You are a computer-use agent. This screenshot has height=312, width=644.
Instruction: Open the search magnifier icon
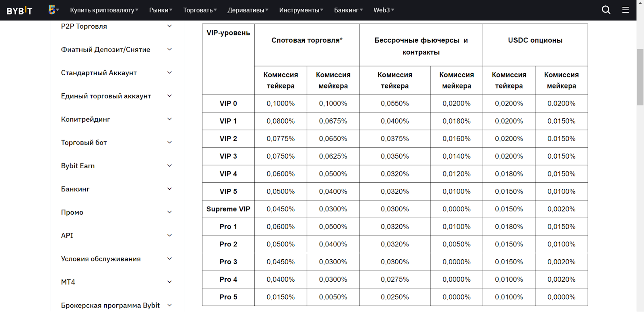coord(606,10)
